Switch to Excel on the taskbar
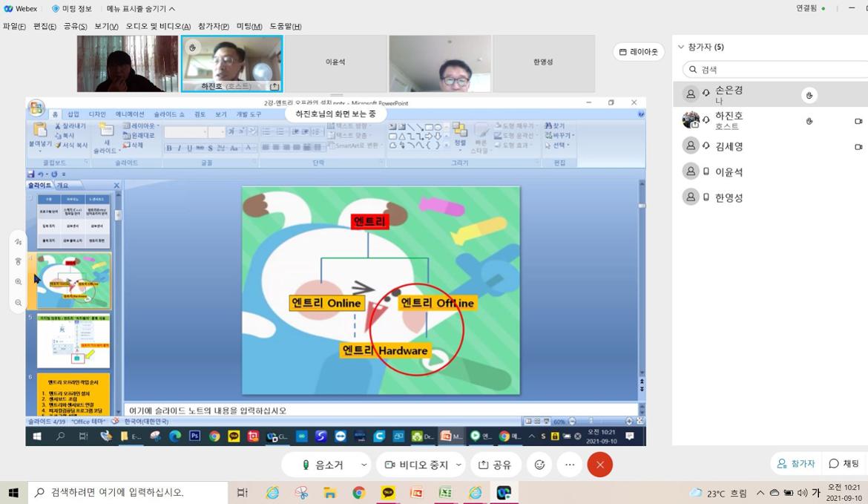 [446, 492]
